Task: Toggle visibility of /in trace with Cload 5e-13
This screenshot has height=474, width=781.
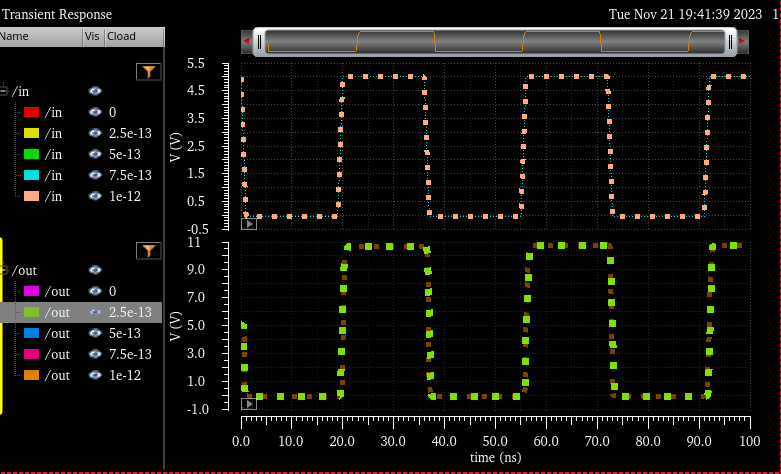Action: [95, 154]
